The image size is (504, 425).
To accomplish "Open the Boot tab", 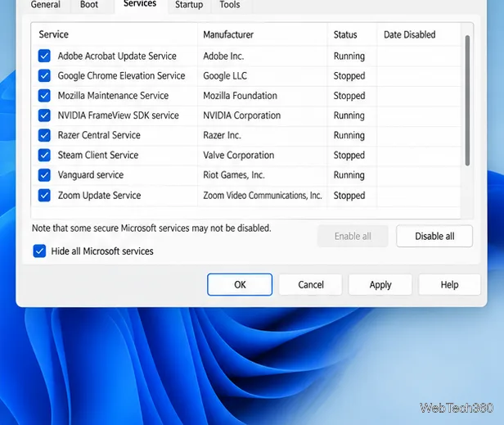I will (89, 5).
